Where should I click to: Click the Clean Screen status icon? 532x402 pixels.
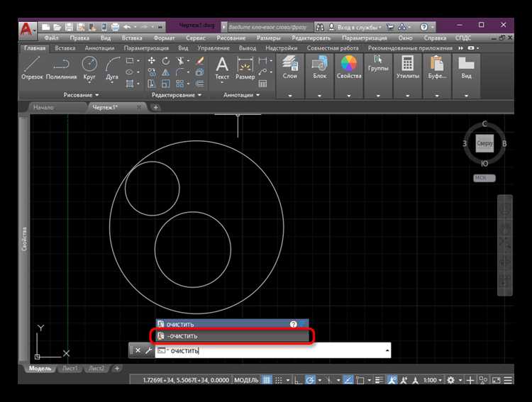tap(496, 380)
